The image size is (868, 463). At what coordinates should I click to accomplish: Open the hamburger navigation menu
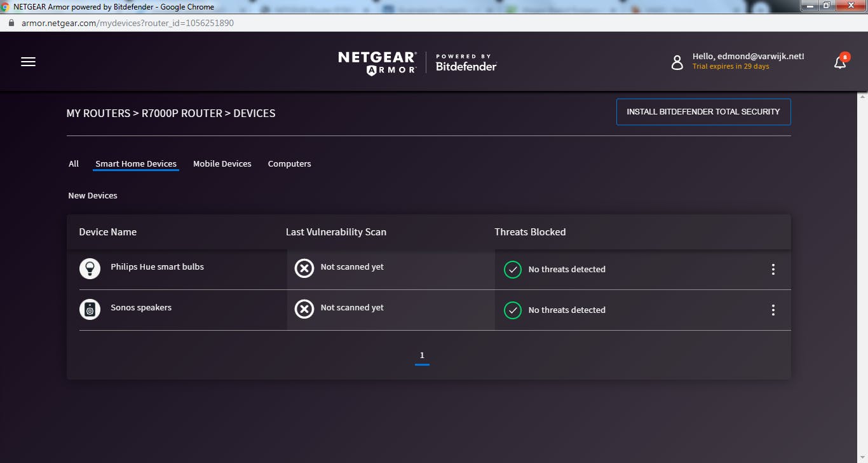(x=28, y=62)
